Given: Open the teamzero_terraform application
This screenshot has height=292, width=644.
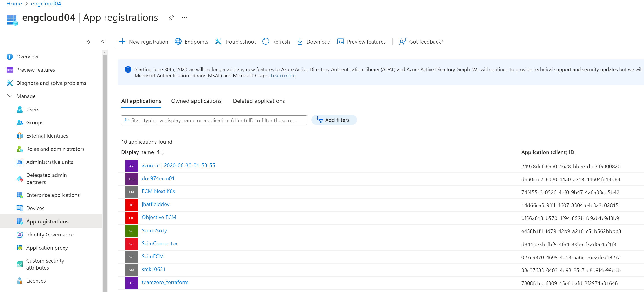Looking at the screenshot, I should tap(165, 282).
